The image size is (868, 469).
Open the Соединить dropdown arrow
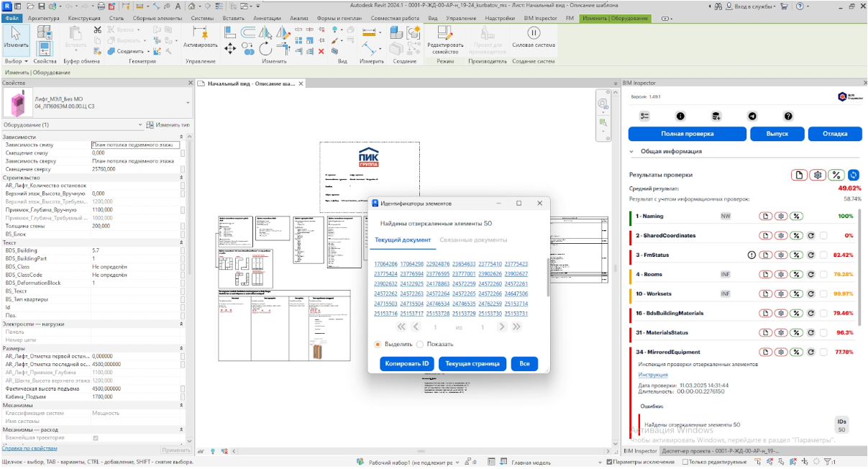click(x=147, y=51)
